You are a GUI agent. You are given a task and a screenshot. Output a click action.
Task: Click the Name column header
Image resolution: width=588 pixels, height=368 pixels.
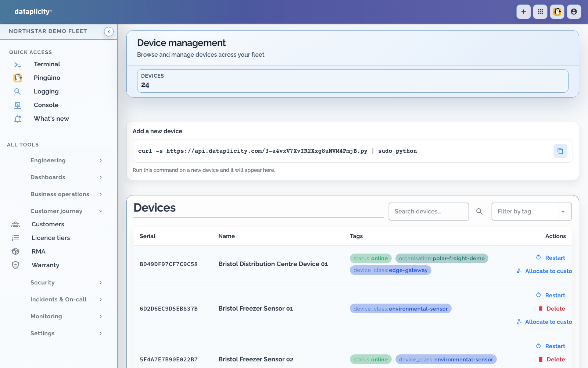pos(226,236)
